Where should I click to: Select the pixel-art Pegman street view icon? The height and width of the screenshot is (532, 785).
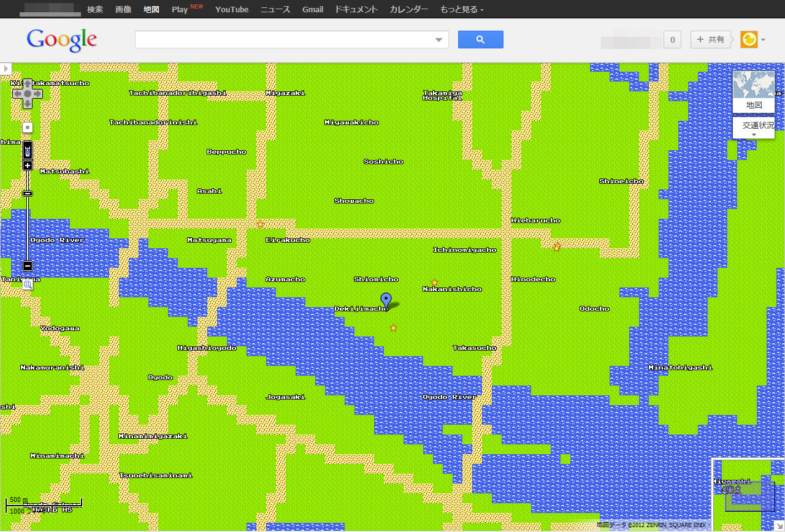click(x=28, y=150)
